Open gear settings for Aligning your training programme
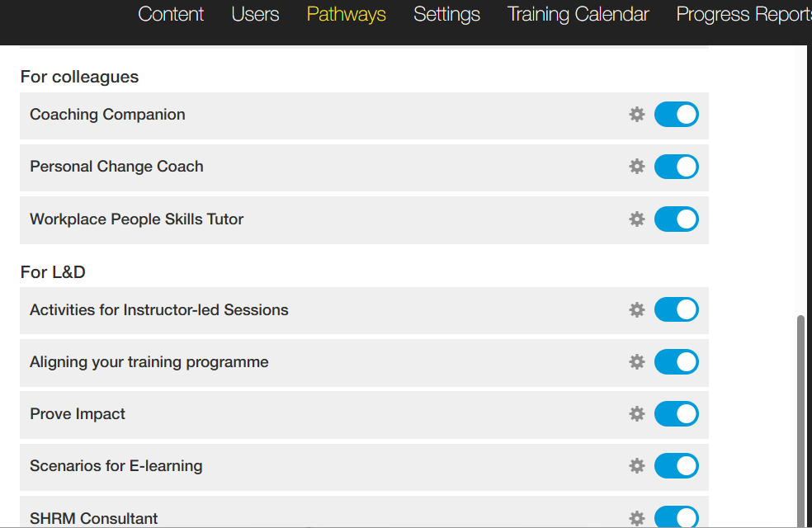Screen dimensions: 812x528 click(x=637, y=362)
